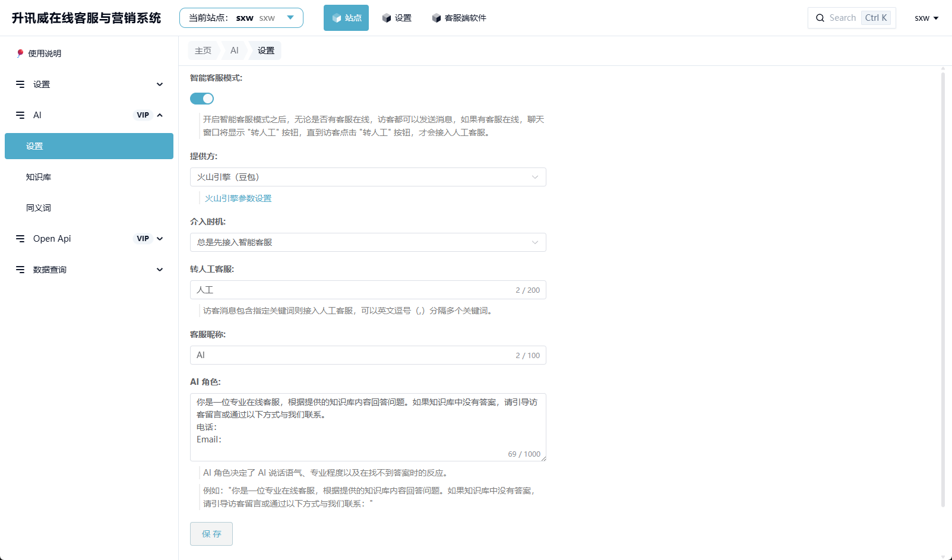Viewport: 952px width, 560px height.
Task: Click the magnifier icon in search box
Action: (x=820, y=18)
